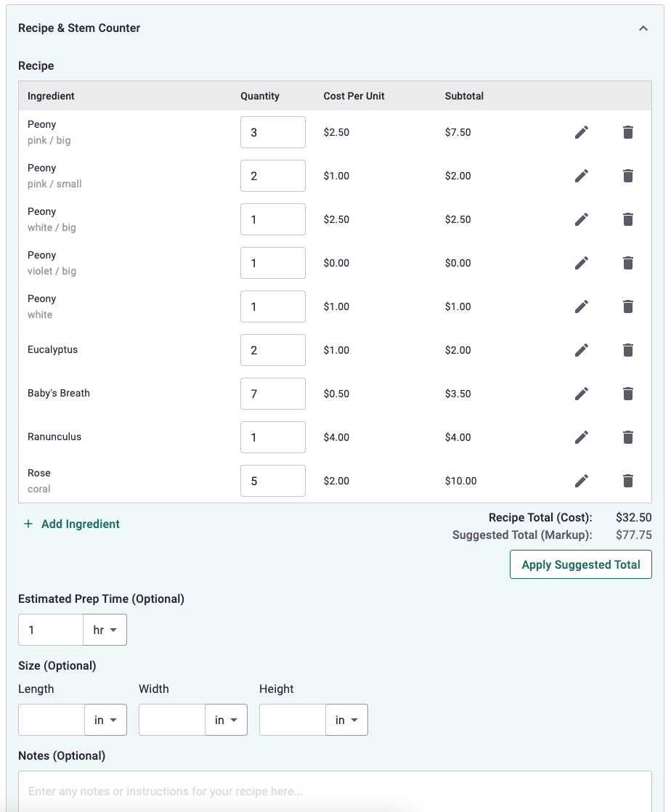Viewport: 671px width, 812px height.
Task: Delete the Peony white / big ingredient
Action: 627,219
